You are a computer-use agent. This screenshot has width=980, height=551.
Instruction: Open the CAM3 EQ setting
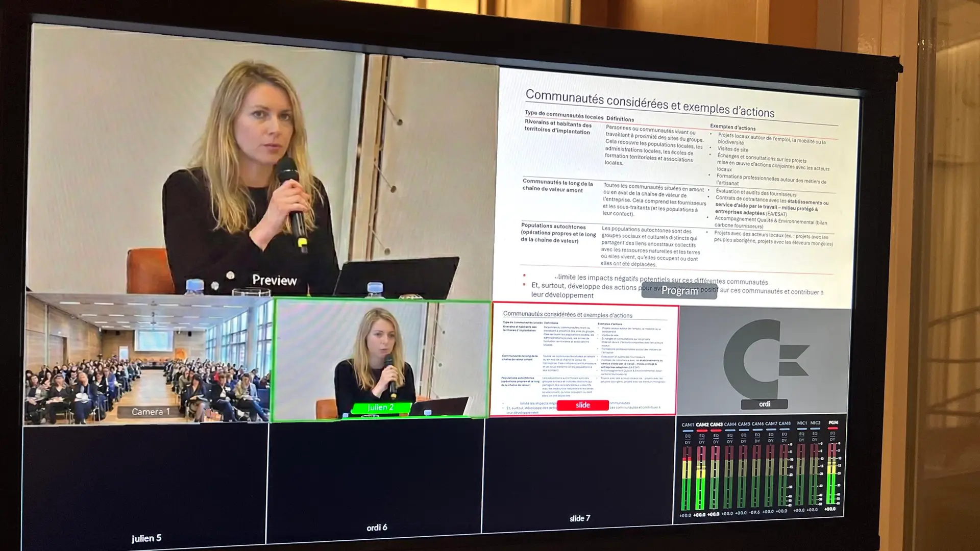coord(716,436)
